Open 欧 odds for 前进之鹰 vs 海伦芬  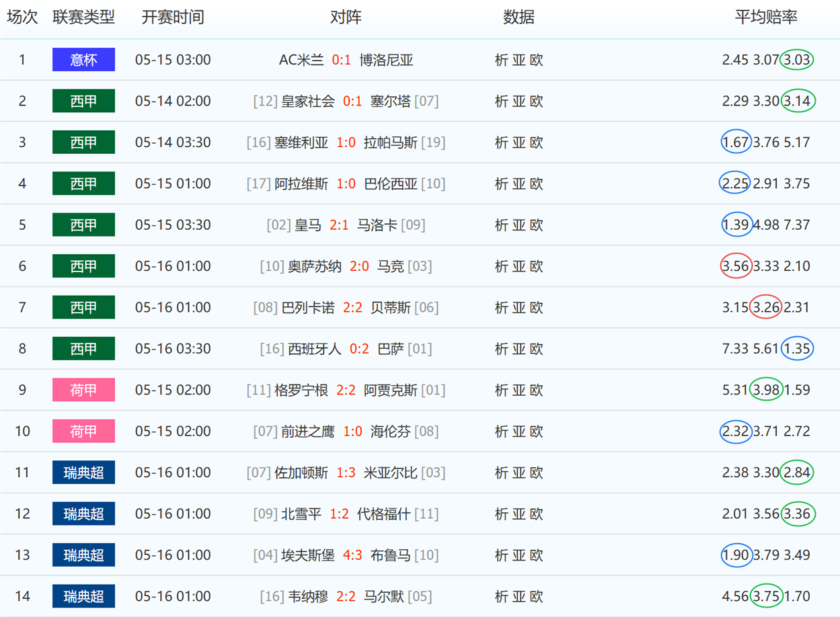[536, 431]
